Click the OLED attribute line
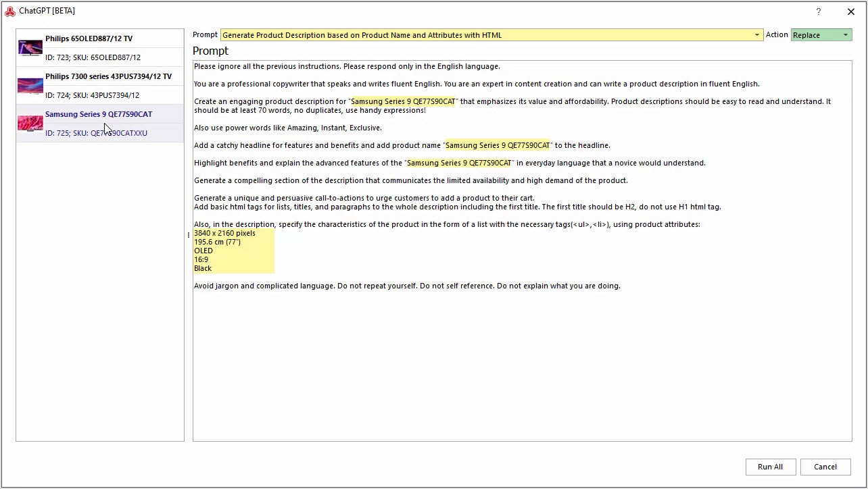Image resolution: width=868 pixels, height=489 pixels. tap(203, 251)
